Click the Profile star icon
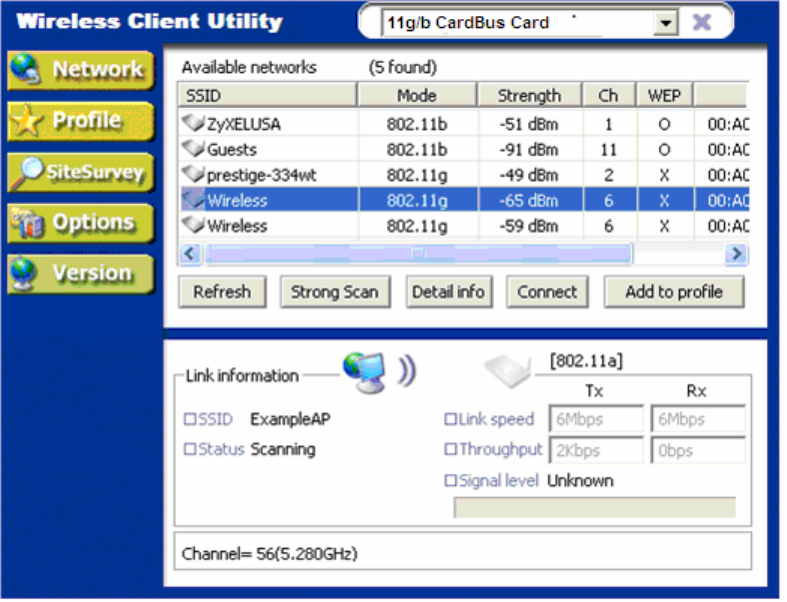This screenshot has height=602, width=787. point(26,120)
